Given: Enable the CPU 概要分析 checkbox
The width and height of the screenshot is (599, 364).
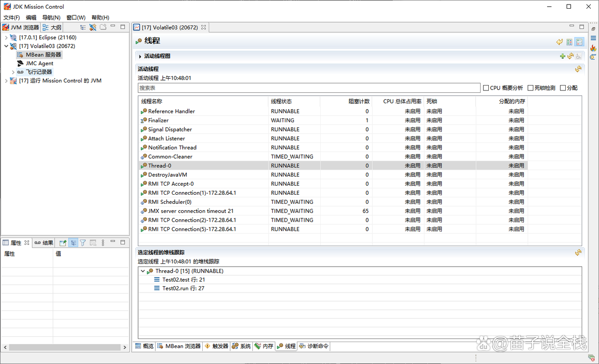Looking at the screenshot, I should [x=486, y=88].
